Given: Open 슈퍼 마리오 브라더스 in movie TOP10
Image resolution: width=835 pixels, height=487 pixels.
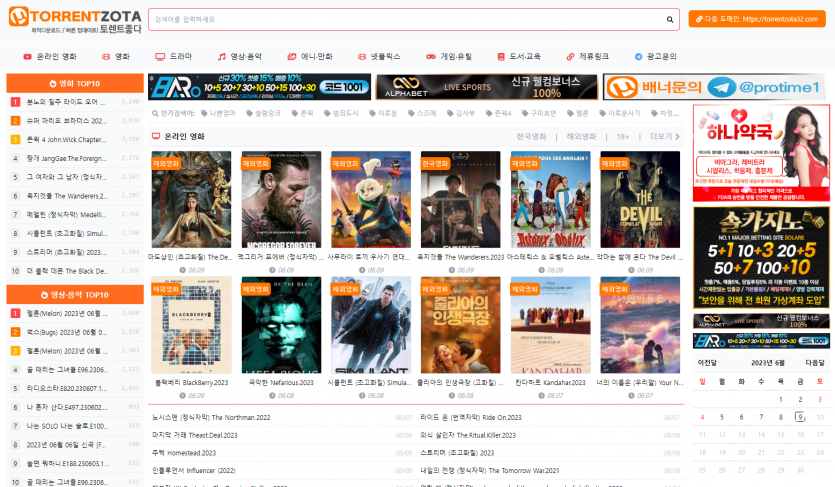Looking at the screenshot, I should 67,121.
